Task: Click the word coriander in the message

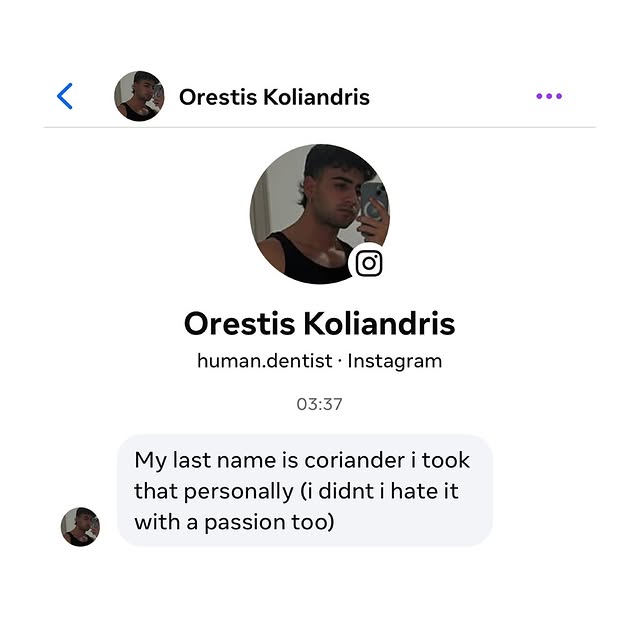Action: pyautogui.click(x=362, y=461)
